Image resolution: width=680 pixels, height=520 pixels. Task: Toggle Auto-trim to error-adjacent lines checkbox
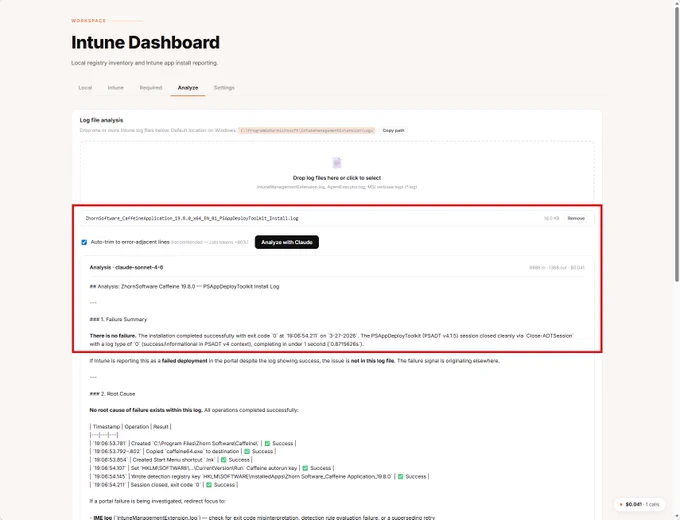84,242
